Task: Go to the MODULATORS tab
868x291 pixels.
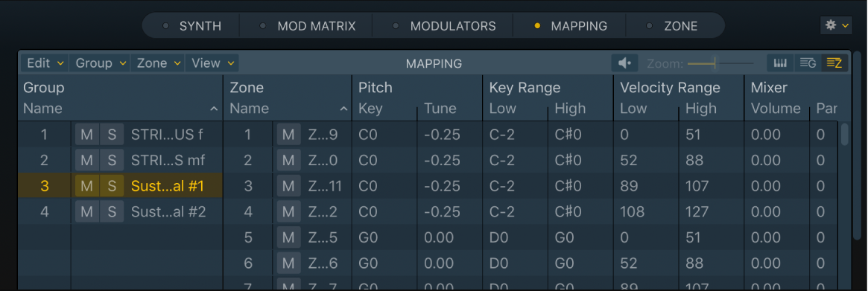Action: click(x=444, y=26)
